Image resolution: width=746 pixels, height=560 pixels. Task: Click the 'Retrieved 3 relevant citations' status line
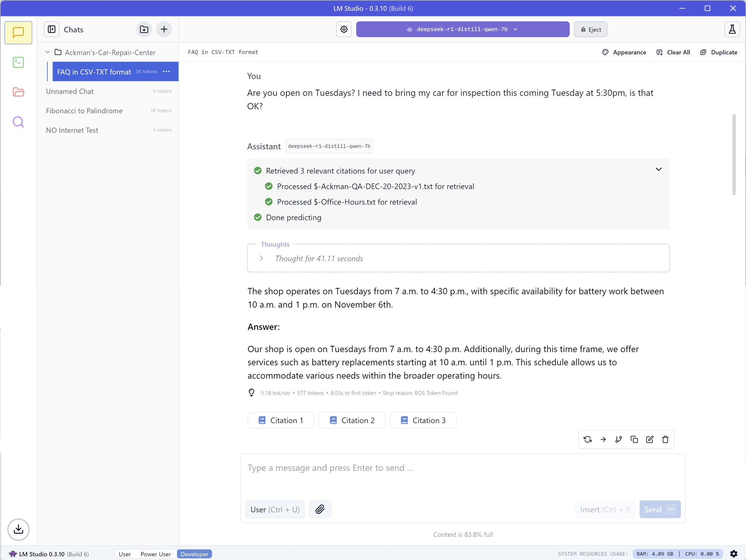click(x=340, y=171)
